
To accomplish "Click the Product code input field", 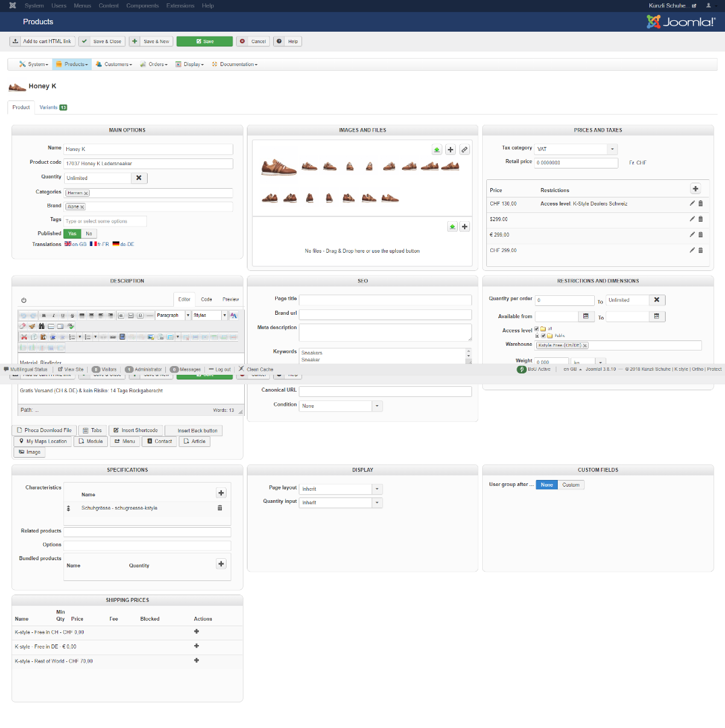I will pos(148,163).
